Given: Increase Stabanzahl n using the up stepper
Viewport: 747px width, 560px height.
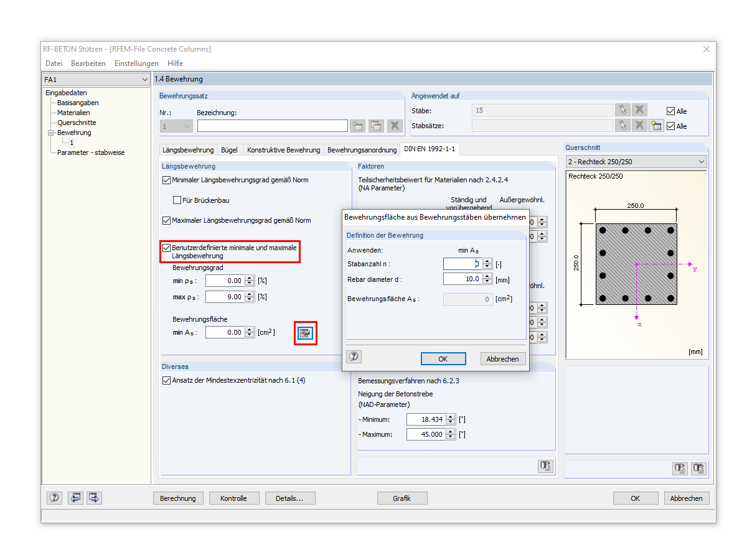Looking at the screenshot, I should (x=488, y=261).
